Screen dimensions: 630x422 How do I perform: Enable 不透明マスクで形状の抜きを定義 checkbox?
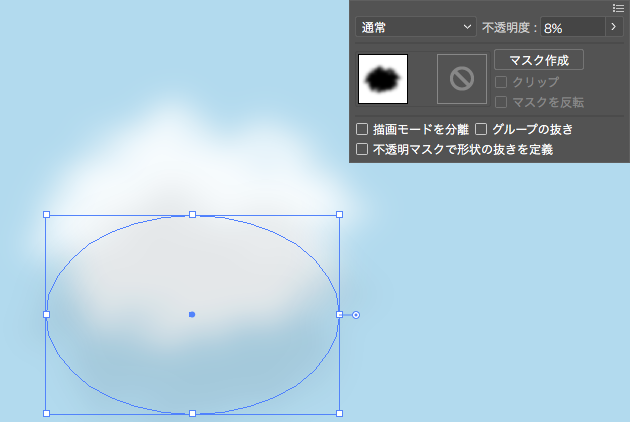362,150
